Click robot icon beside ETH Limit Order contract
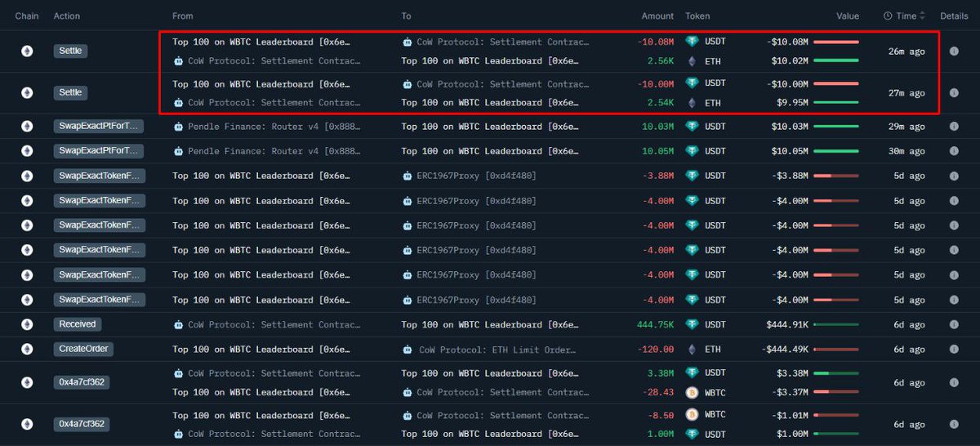This screenshot has width=980, height=446. (408, 350)
